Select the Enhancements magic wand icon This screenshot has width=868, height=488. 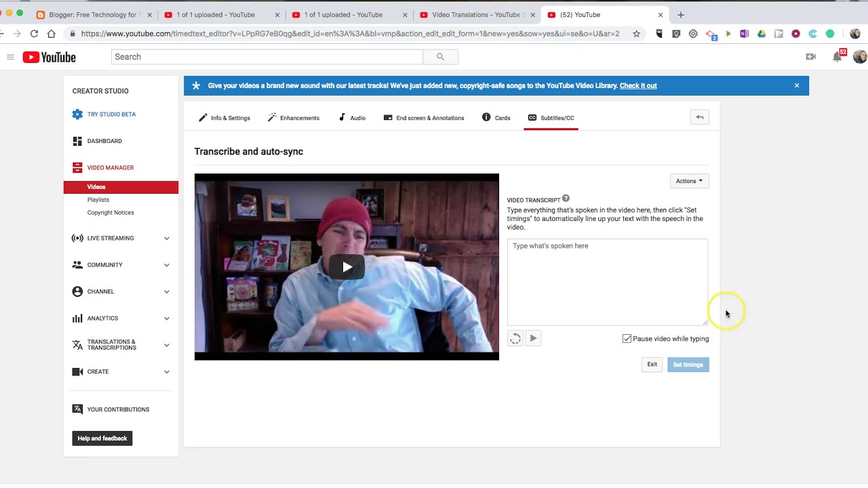click(x=273, y=117)
